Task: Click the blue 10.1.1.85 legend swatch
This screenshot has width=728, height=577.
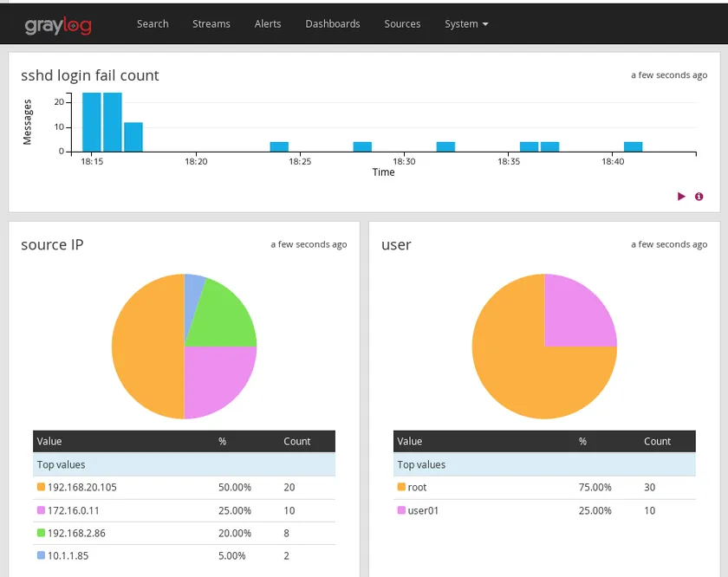Action: 41,555
